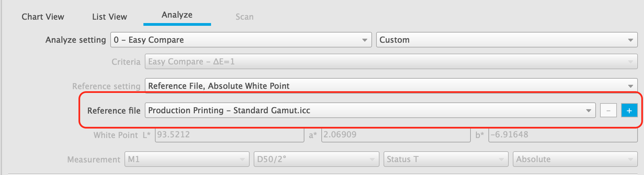The image size is (644, 175).
Task: Click the arrow of Custom dropdown
Action: point(630,40)
